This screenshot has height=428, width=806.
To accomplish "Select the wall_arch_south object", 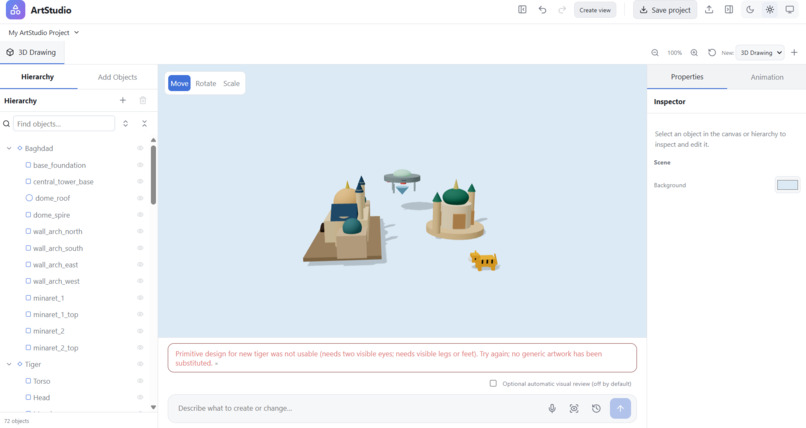I will pos(58,248).
